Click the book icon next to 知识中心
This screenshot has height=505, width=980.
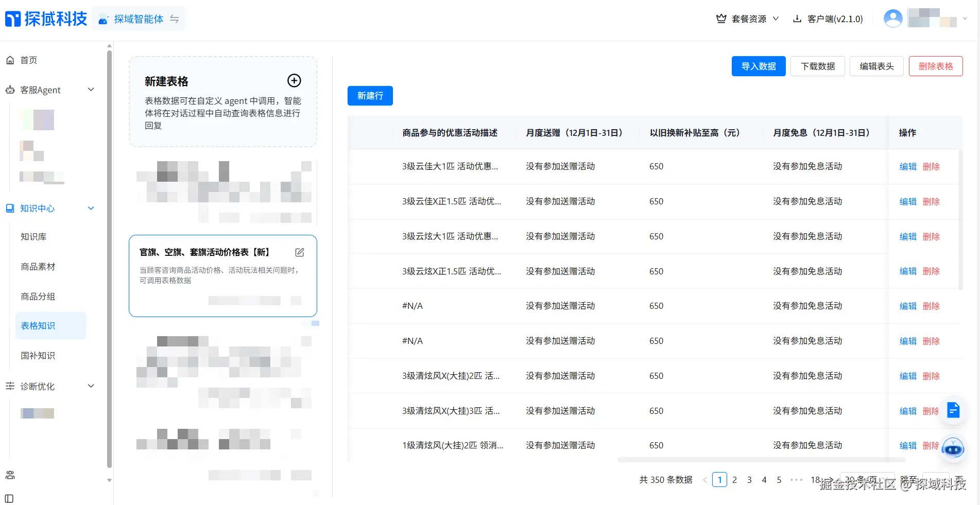coord(9,208)
